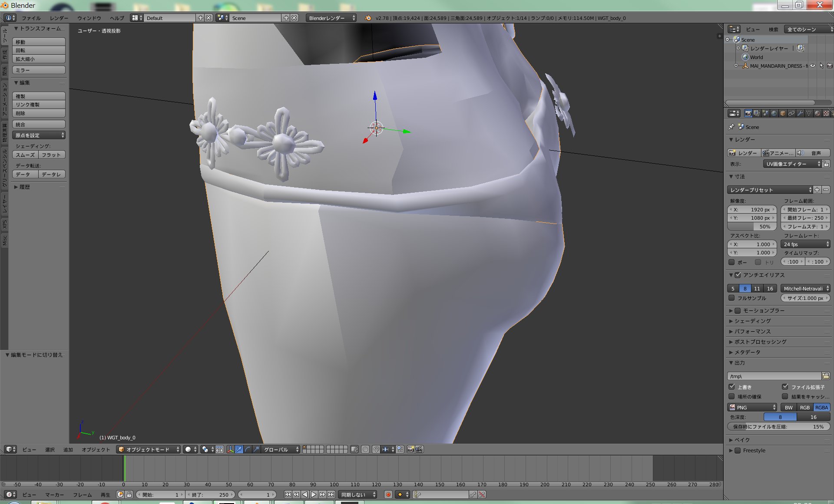The image size is (834, 504).
Task: Click the 統合 join button
Action: (x=39, y=125)
